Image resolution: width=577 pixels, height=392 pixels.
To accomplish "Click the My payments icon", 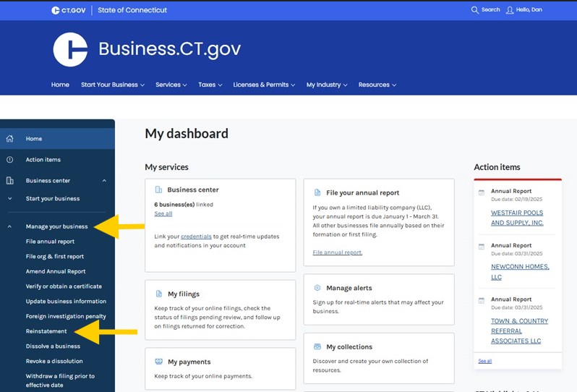I will pyautogui.click(x=159, y=362).
